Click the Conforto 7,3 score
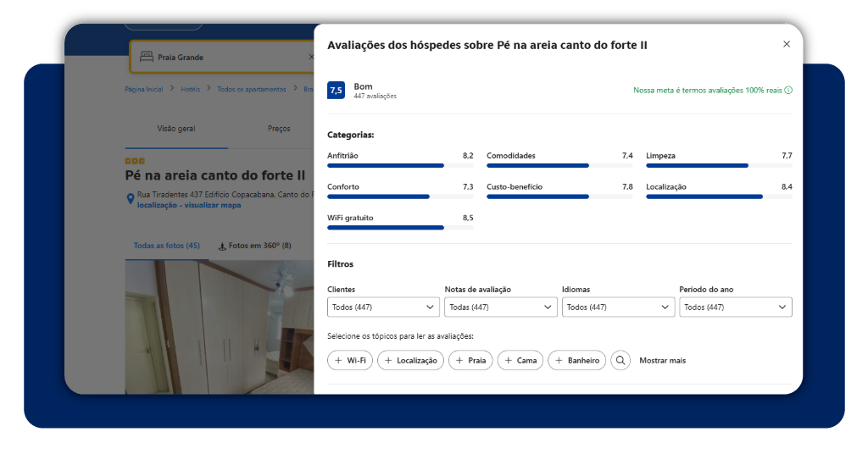This screenshot has height=454, width=868. click(x=468, y=187)
